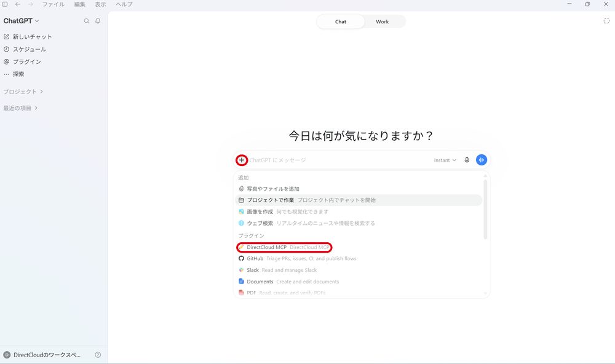Expand the 最近の項目 section

tap(20, 108)
